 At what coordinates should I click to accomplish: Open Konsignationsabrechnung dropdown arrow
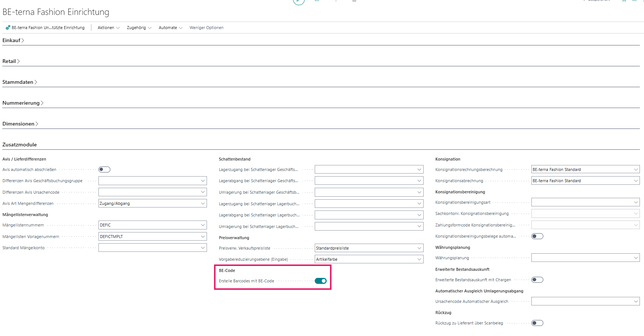(x=636, y=181)
